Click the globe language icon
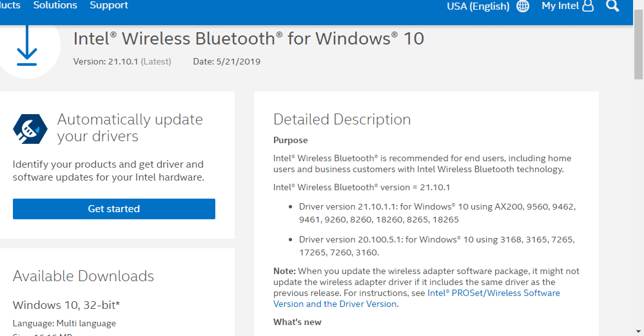644x336 pixels. tap(523, 6)
